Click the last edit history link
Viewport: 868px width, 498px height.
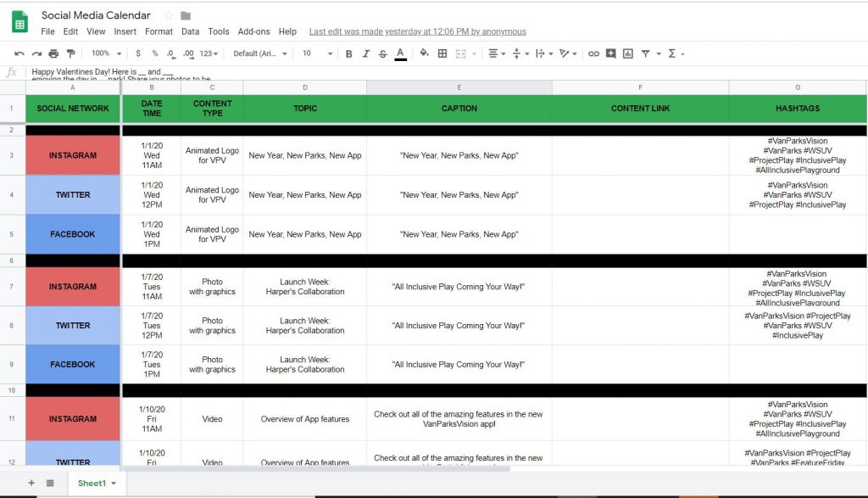(417, 31)
